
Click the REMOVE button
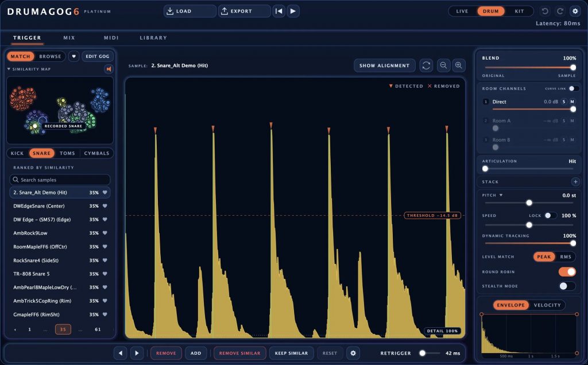click(166, 353)
